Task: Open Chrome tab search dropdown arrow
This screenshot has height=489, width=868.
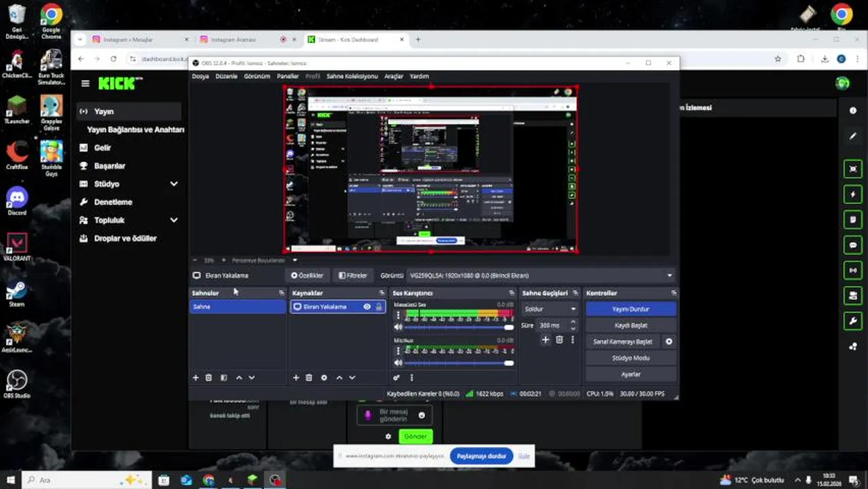Action: pos(81,39)
